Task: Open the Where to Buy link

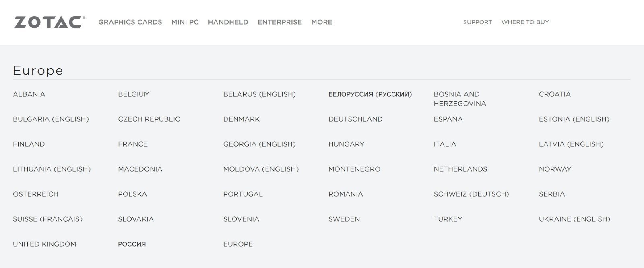Action: 525,22
